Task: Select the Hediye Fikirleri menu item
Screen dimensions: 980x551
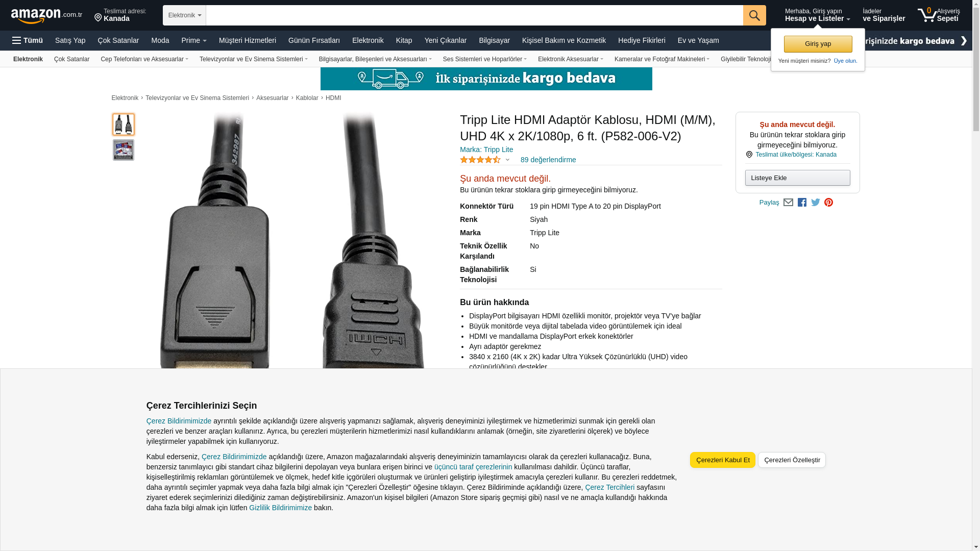Action: click(x=642, y=40)
